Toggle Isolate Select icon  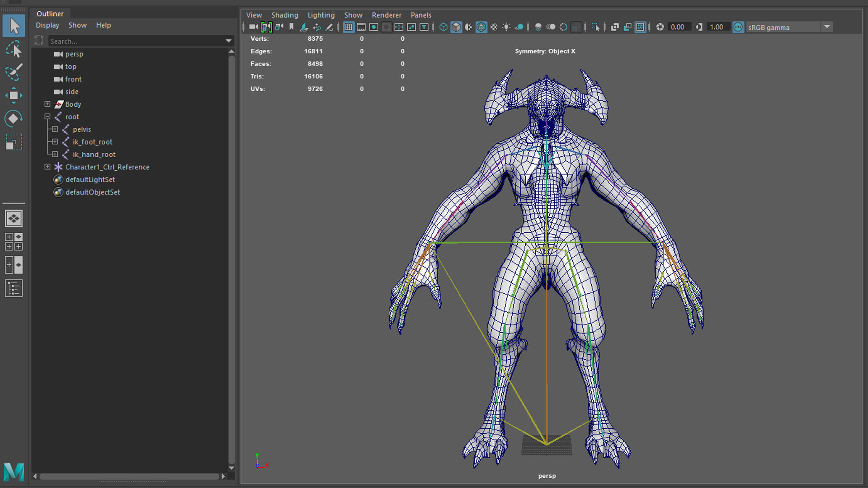595,27
